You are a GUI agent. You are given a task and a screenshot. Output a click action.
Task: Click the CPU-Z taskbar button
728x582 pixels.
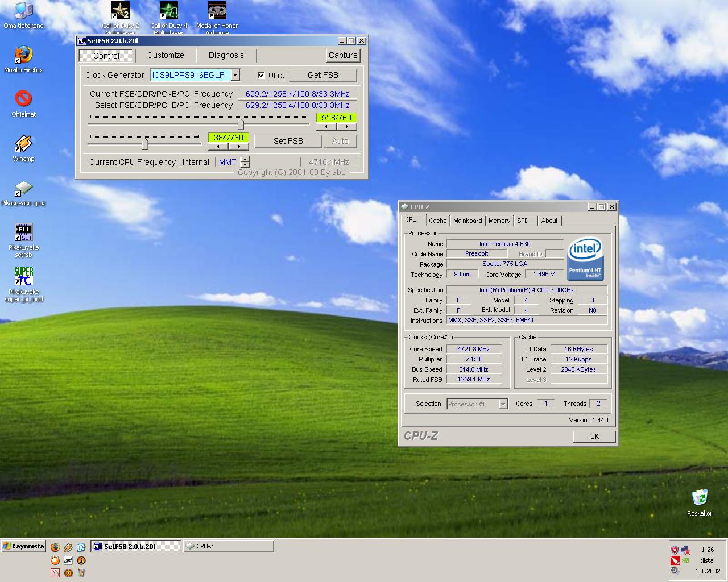tap(228, 546)
